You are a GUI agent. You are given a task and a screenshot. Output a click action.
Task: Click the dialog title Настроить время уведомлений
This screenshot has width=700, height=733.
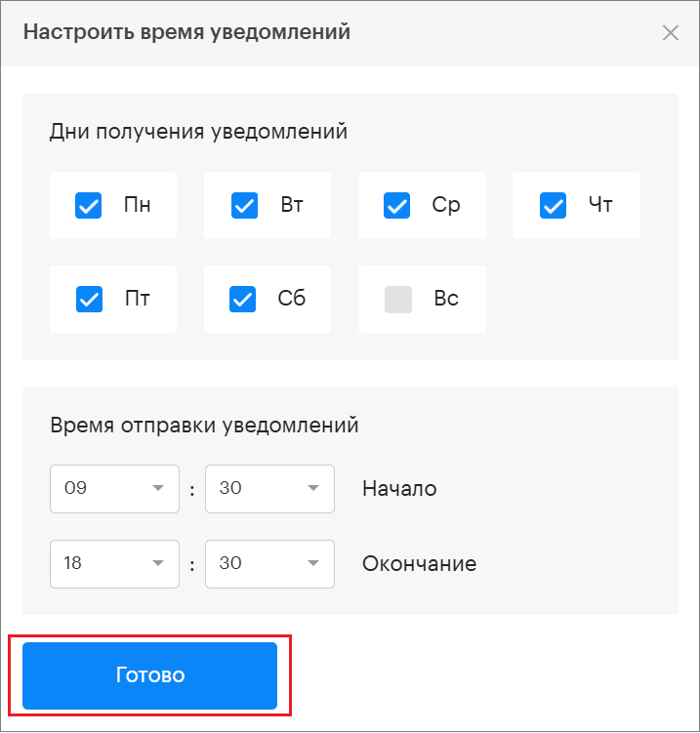pyautogui.click(x=186, y=32)
